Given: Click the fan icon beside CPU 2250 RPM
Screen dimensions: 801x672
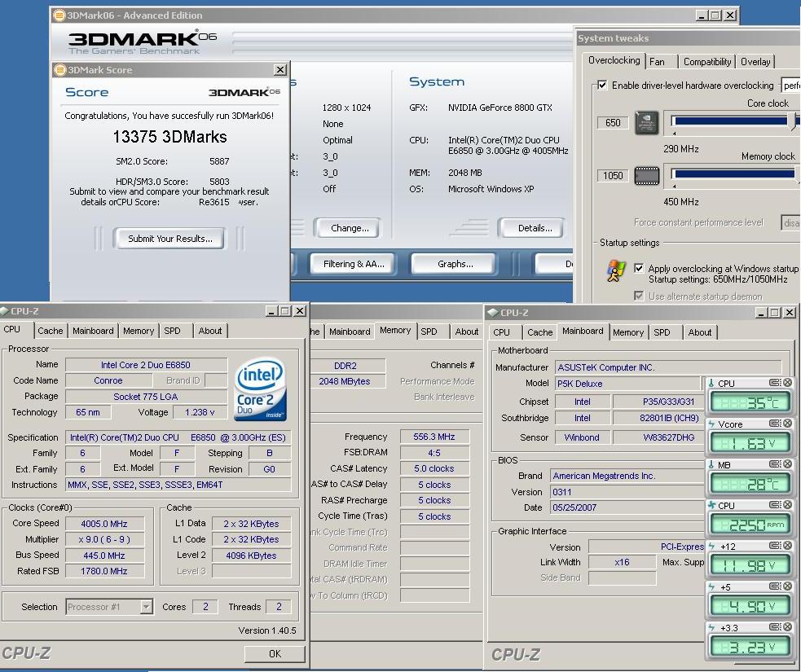Looking at the screenshot, I should (711, 505).
